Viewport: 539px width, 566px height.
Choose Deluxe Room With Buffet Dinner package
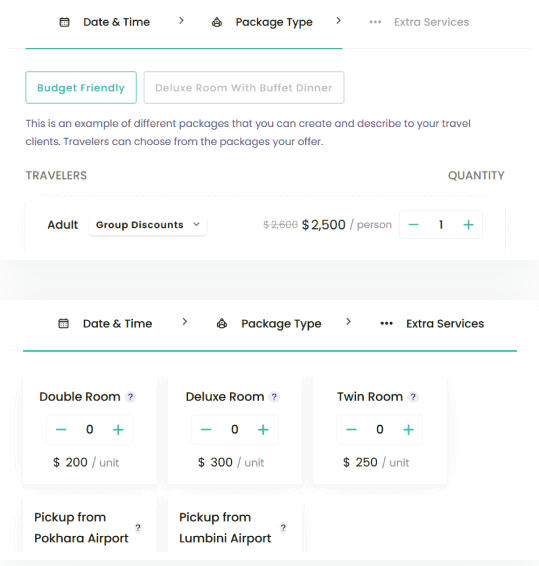pyautogui.click(x=244, y=88)
